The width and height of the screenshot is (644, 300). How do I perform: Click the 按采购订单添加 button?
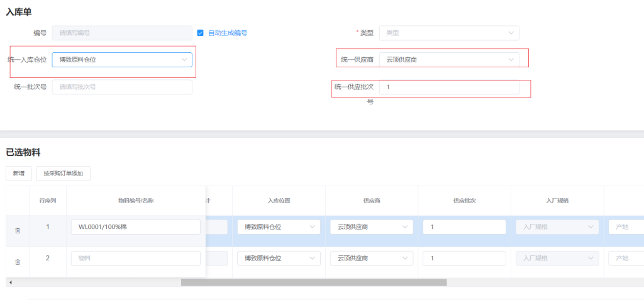coord(63,173)
